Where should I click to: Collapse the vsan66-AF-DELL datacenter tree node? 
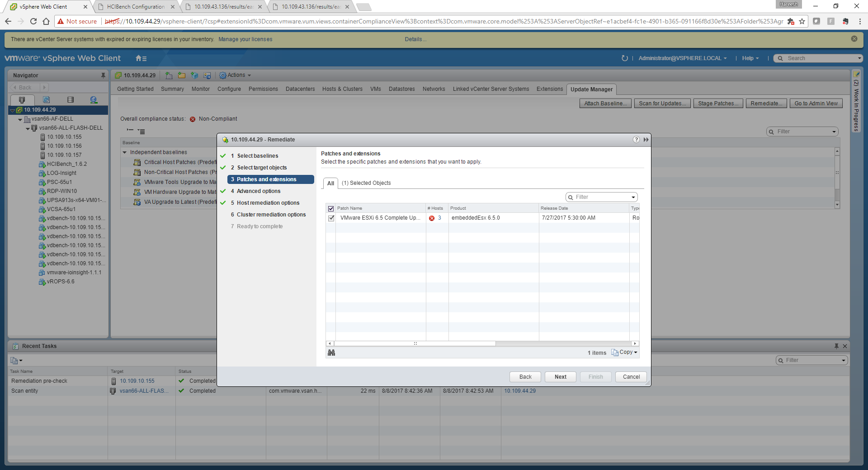20,119
